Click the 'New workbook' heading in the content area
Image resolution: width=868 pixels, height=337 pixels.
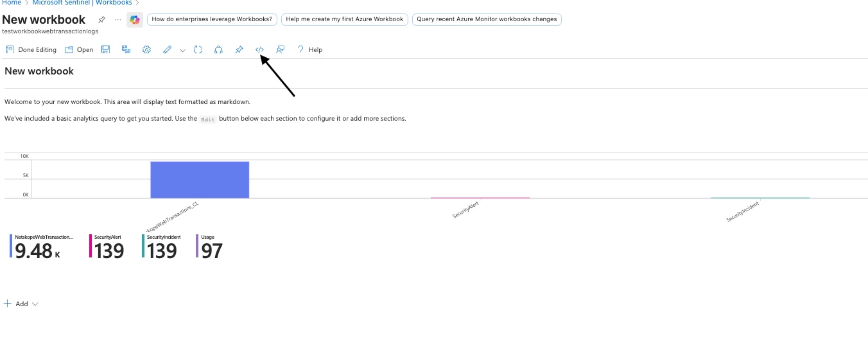coord(39,71)
